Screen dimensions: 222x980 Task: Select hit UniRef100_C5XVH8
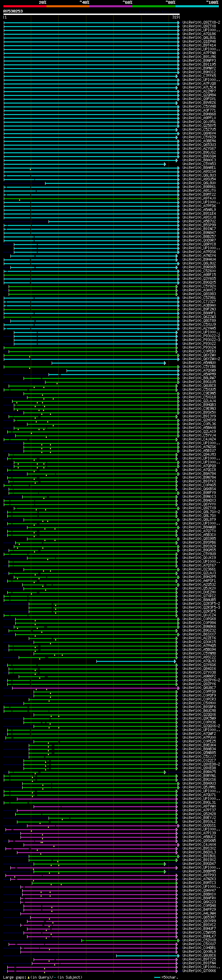point(199,106)
